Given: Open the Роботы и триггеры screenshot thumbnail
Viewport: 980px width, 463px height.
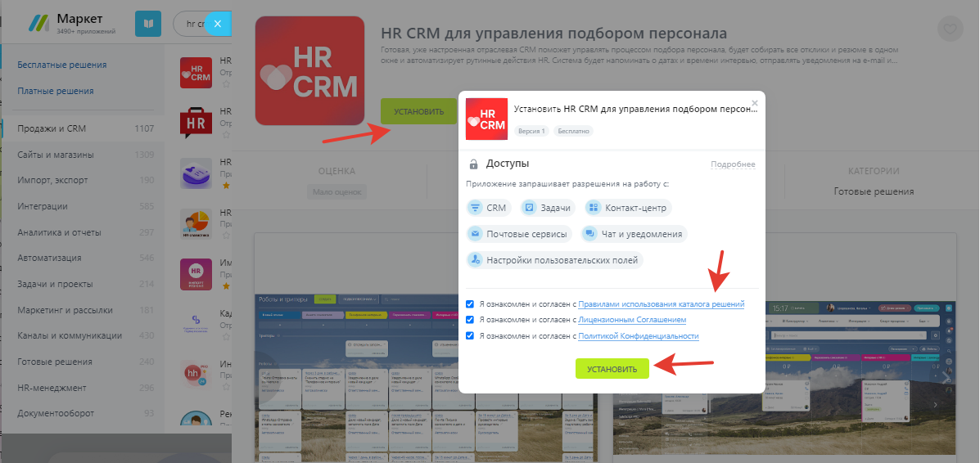Looking at the screenshot, I should (x=427, y=376).
